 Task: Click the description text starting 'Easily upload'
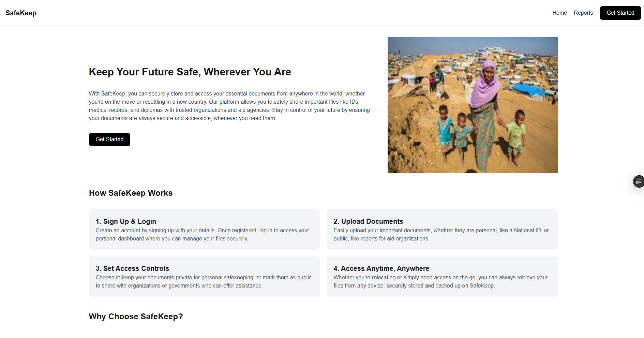coord(441,235)
